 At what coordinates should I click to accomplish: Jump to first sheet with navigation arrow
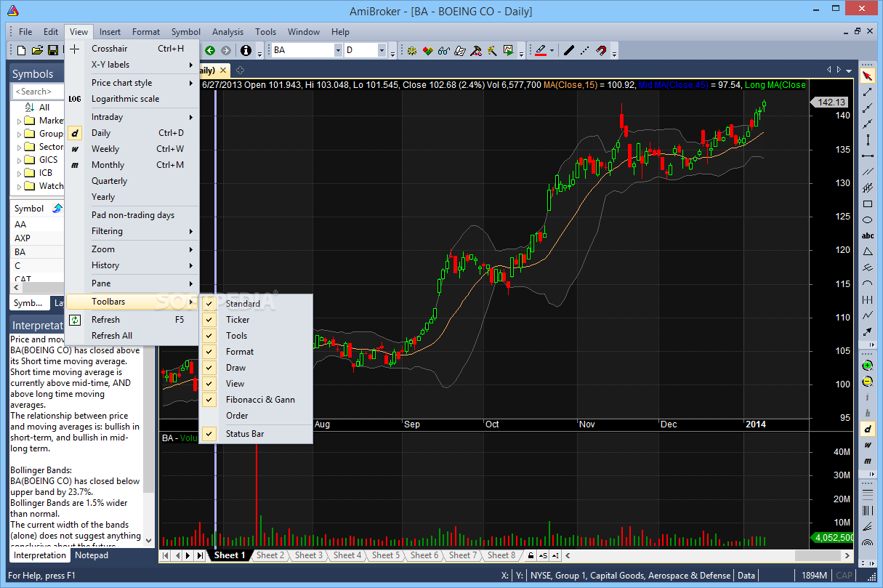pyautogui.click(x=165, y=555)
